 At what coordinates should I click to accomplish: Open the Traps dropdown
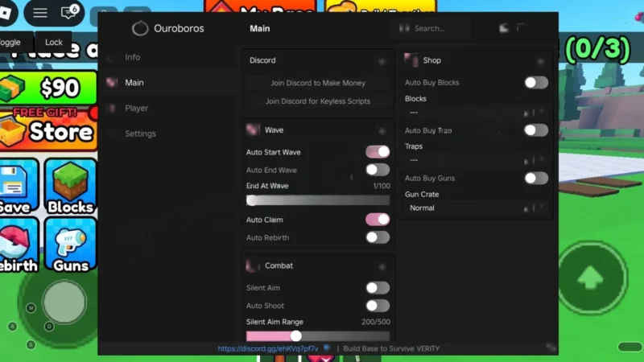[477, 160]
